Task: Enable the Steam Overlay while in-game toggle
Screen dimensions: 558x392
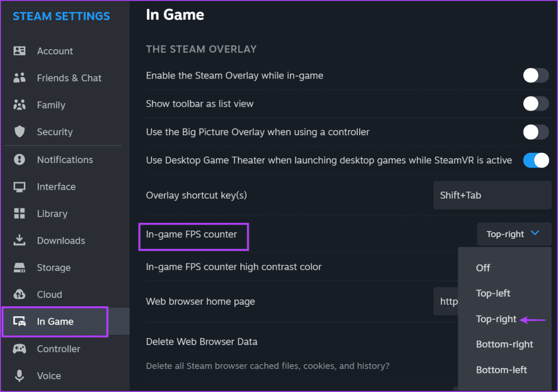Action: point(536,76)
